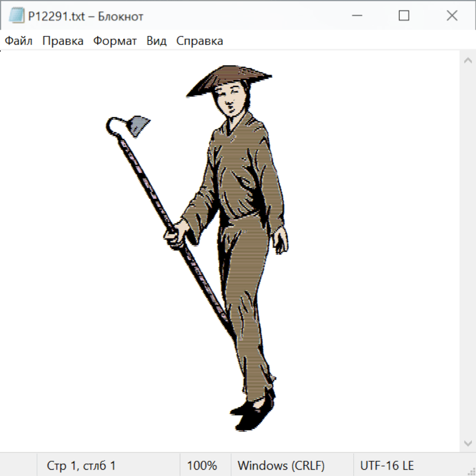476x476 pixels.
Task: Click the farmer's conical hat in the text area
Action: pyautogui.click(x=230, y=78)
